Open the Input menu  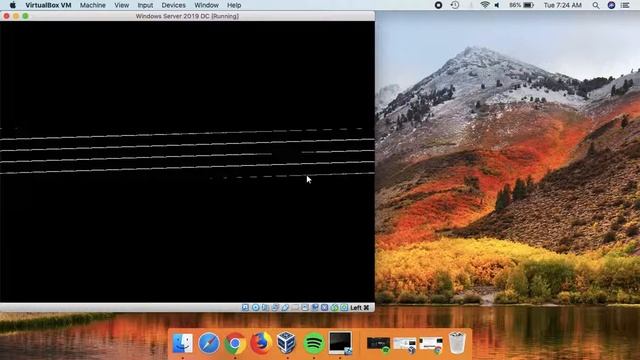coord(145,5)
